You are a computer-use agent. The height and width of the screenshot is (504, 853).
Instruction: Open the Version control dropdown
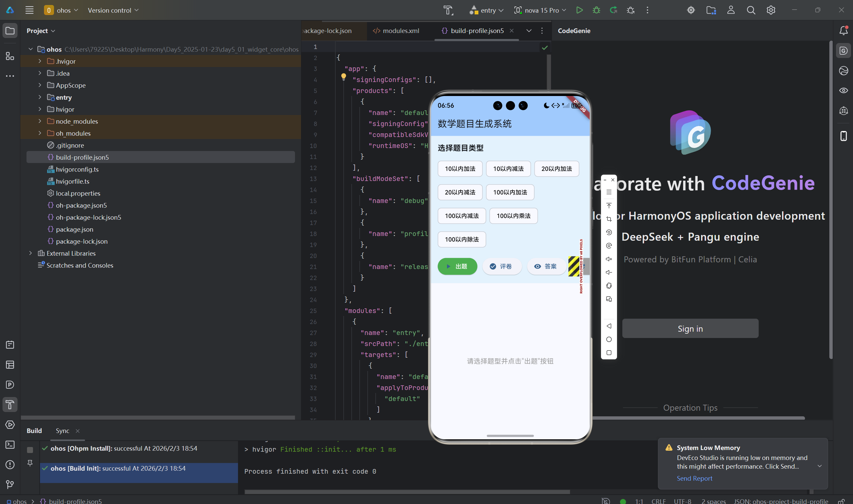[113, 10]
